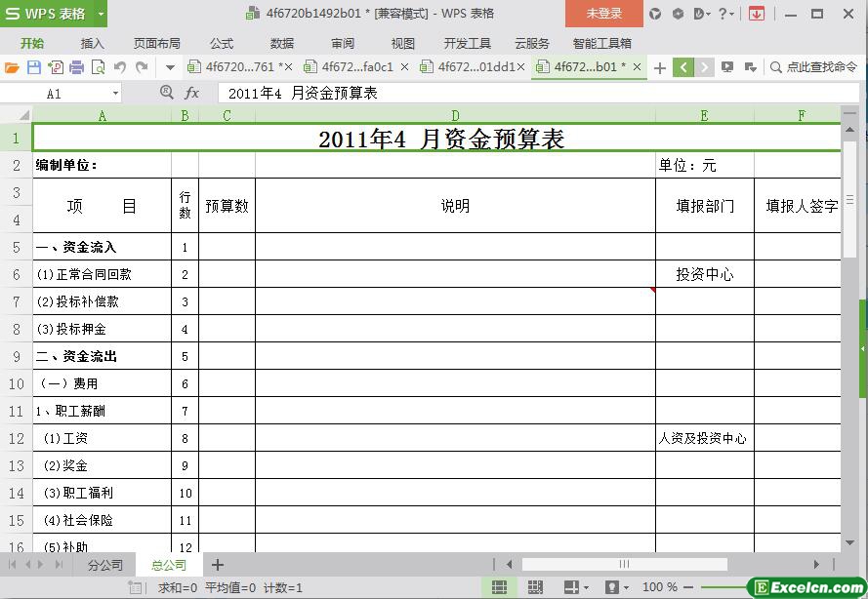The height and width of the screenshot is (599, 868).
Task: Click cell containing 人资及投资中心
Action: (705, 438)
